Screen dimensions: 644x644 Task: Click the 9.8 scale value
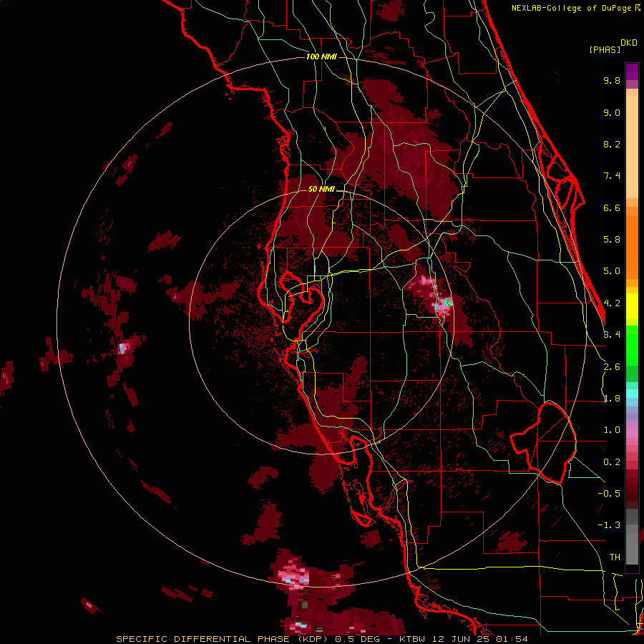pyautogui.click(x=612, y=80)
